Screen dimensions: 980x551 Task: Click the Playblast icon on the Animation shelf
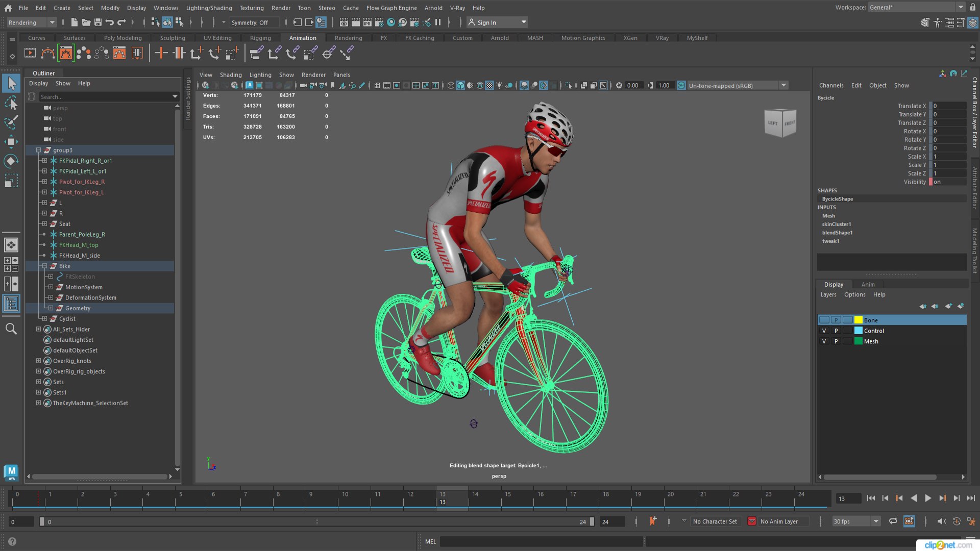pos(30,53)
